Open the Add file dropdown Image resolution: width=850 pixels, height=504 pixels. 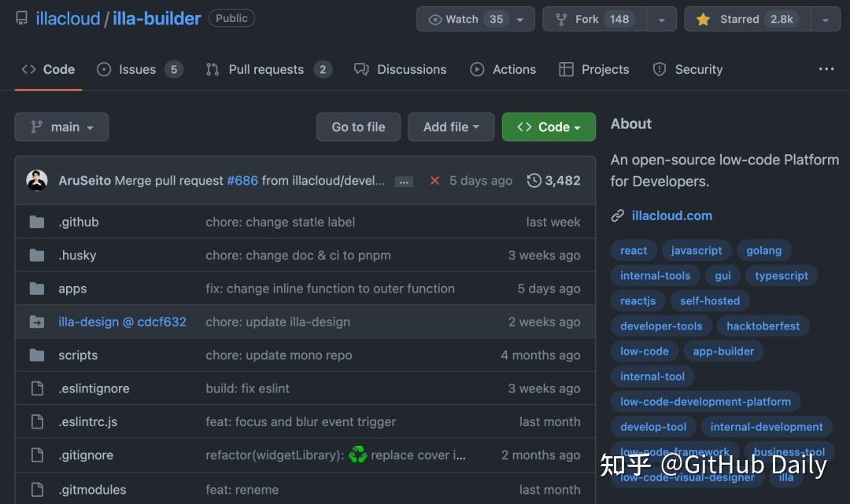point(451,127)
